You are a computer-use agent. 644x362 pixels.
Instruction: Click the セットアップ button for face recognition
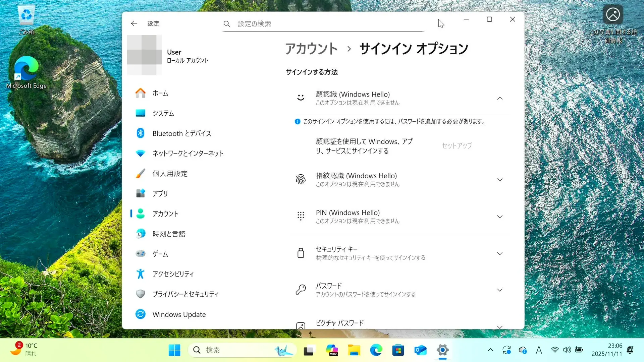[x=457, y=146]
